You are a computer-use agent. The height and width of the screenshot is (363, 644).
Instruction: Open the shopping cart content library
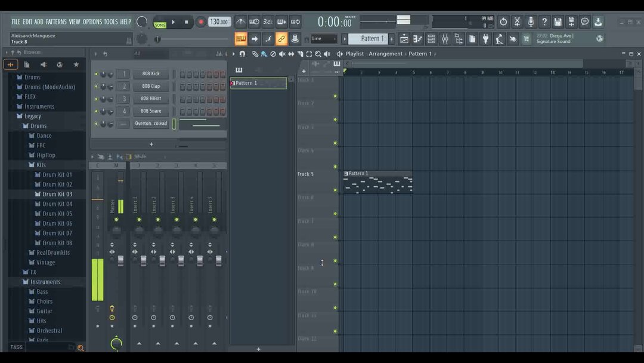pyautogui.click(x=526, y=39)
